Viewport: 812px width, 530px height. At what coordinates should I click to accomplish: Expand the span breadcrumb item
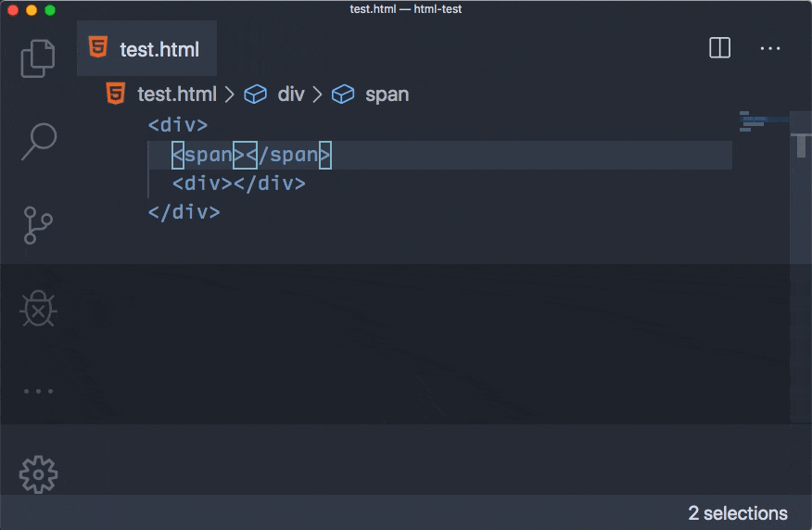387,95
